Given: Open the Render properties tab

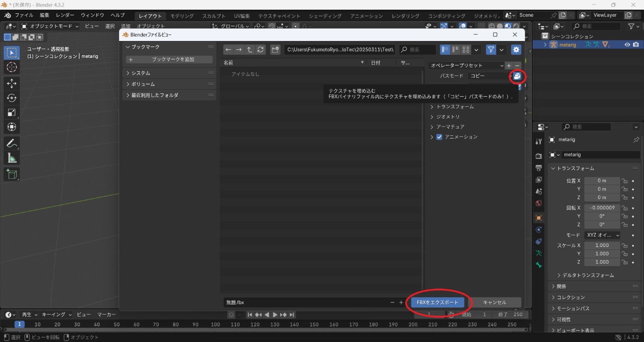Looking at the screenshot, I should (539, 156).
